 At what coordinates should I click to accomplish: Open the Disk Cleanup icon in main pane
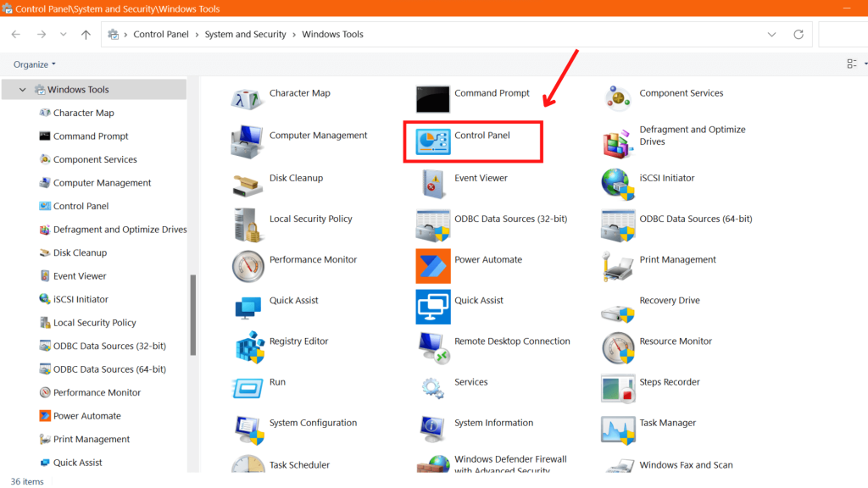tap(247, 185)
